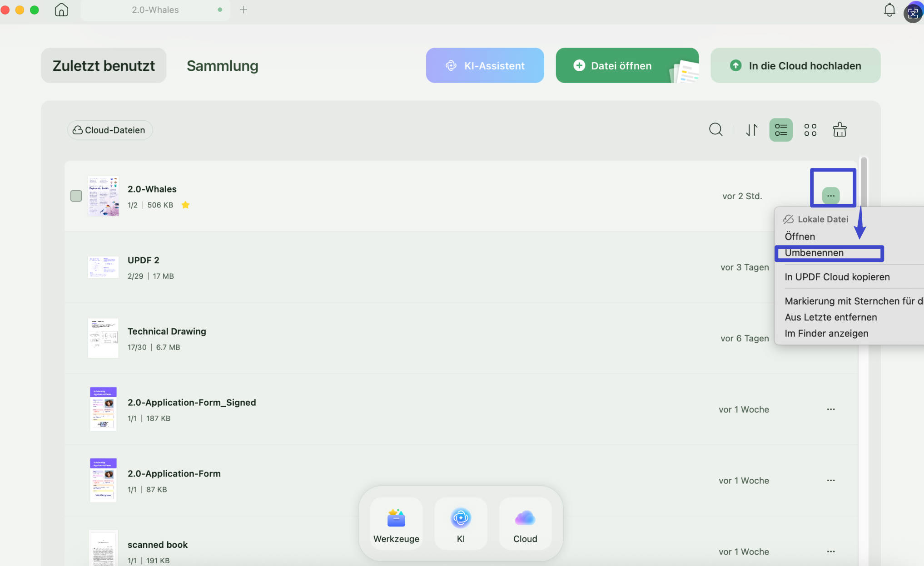Tick the checkbox for 2.0-Whales
The height and width of the screenshot is (566, 924).
point(76,196)
